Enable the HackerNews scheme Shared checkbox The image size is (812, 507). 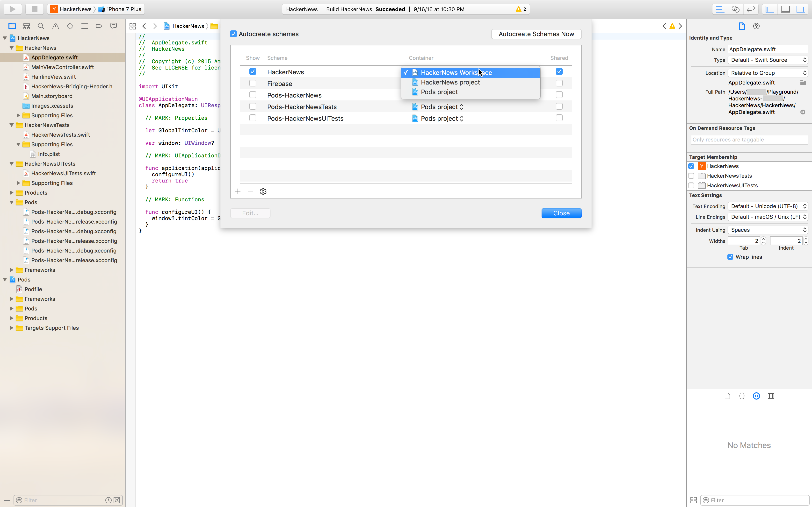pyautogui.click(x=559, y=71)
